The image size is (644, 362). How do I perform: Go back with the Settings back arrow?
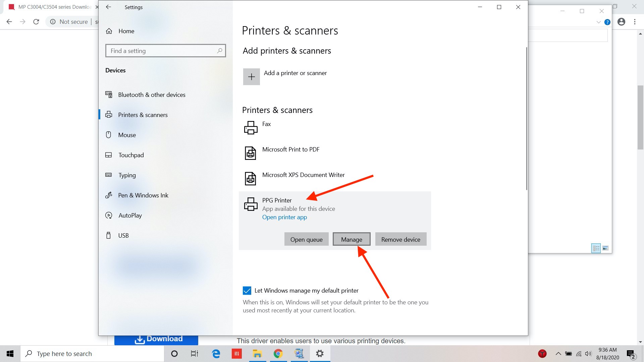click(108, 7)
